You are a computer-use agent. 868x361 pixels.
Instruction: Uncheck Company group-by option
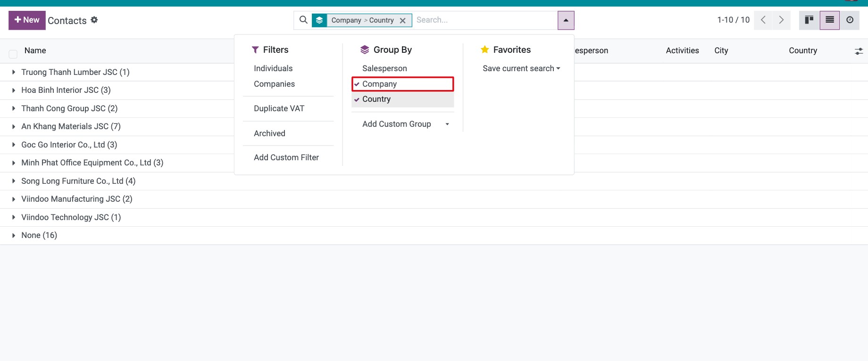(402, 84)
